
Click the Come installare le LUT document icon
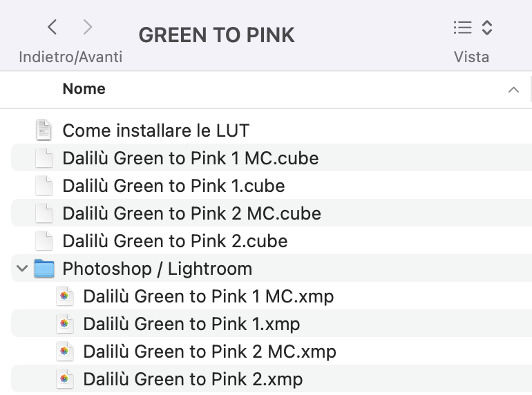(x=44, y=130)
